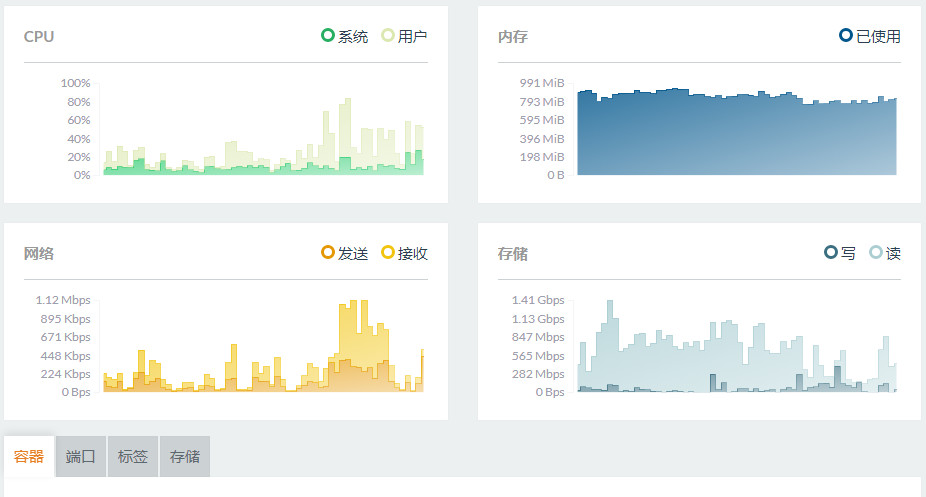Viewport: 926px width, 497px height.
Task: Click the 1.13 Gbps storage axis label
Action: point(538,319)
